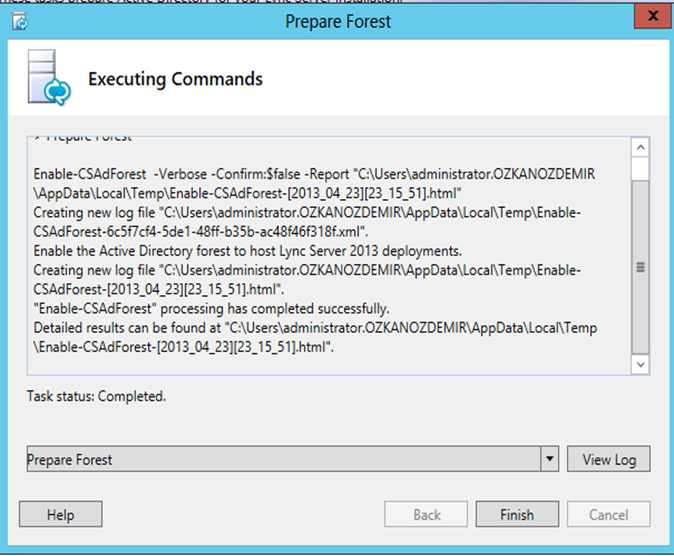Go to previous step with Back
The image size is (674, 556).
point(426,514)
